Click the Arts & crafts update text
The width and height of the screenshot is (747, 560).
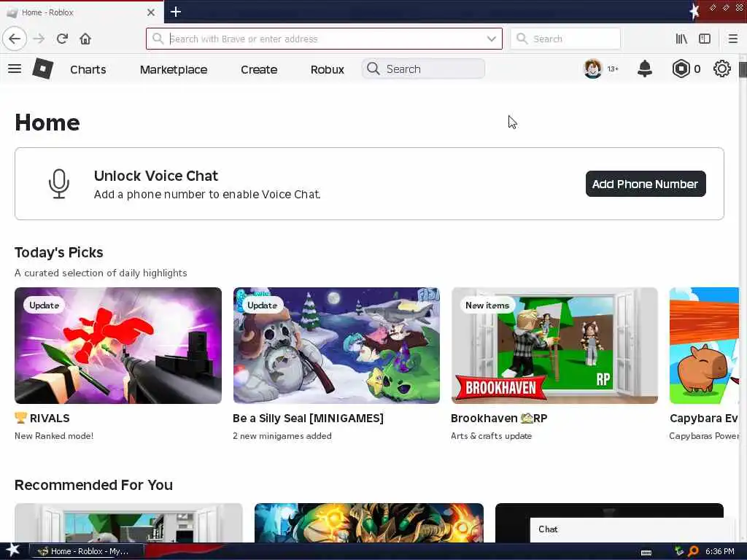[491, 436]
